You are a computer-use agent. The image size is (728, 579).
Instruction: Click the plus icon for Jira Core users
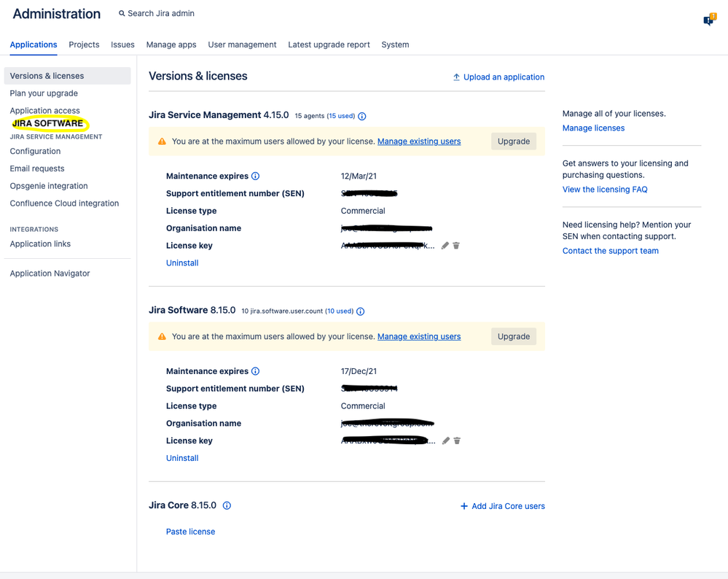(x=463, y=506)
